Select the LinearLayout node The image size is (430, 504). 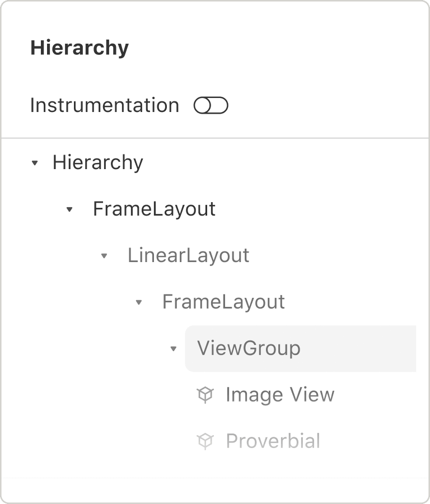coord(188,255)
